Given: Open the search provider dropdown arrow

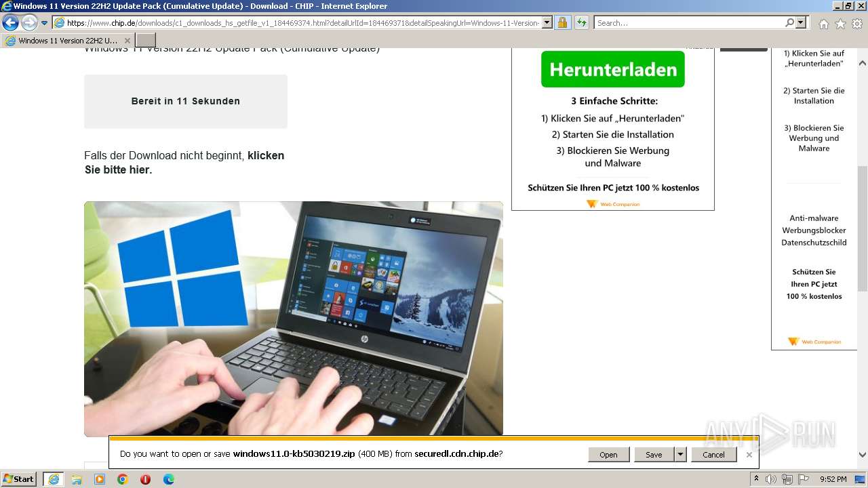Looking at the screenshot, I should coord(801,23).
